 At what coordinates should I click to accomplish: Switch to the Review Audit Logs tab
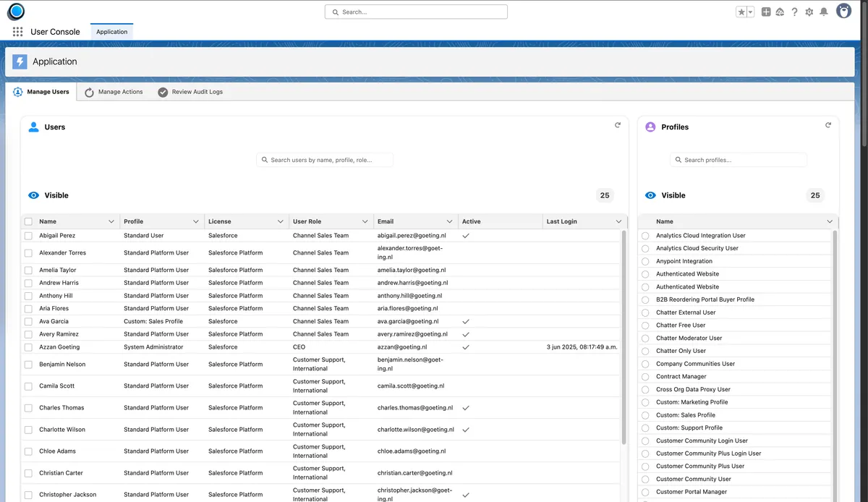coord(190,92)
